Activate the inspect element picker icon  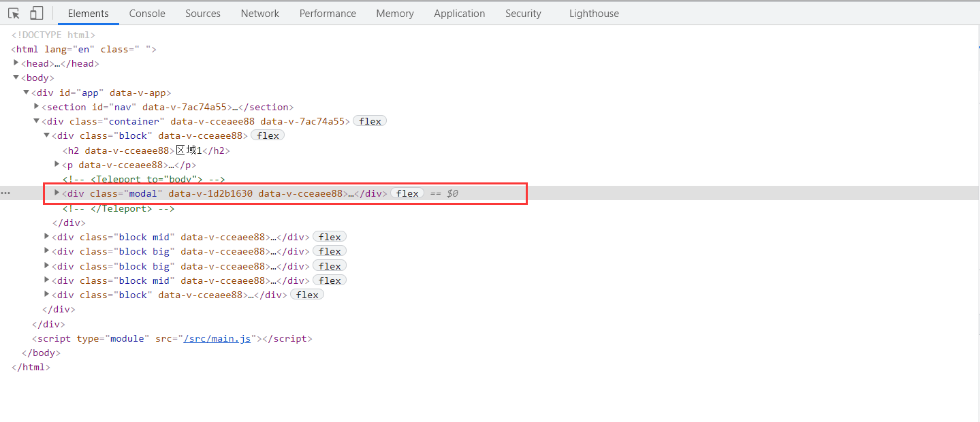click(x=14, y=13)
